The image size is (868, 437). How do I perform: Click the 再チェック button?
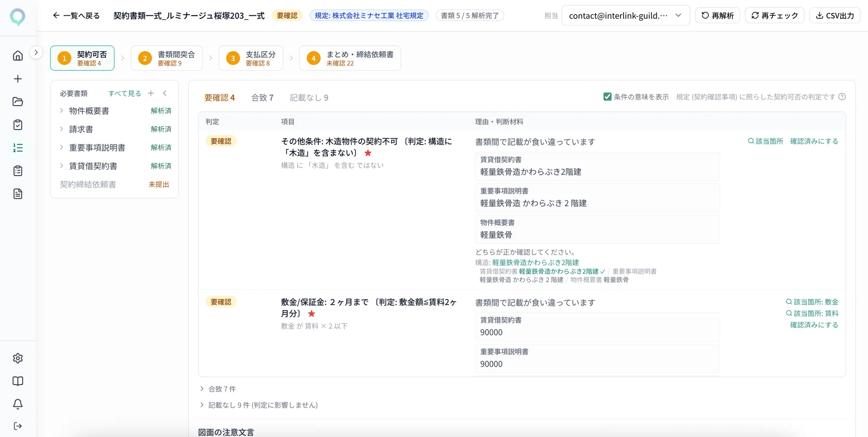(774, 15)
